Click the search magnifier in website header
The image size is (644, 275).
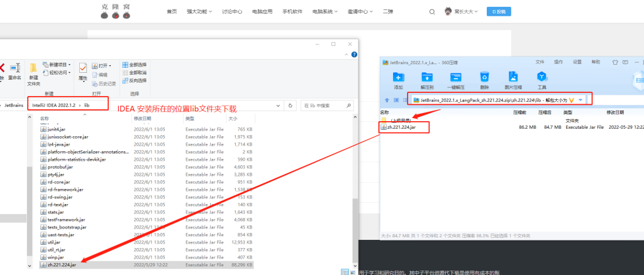(432, 12)
